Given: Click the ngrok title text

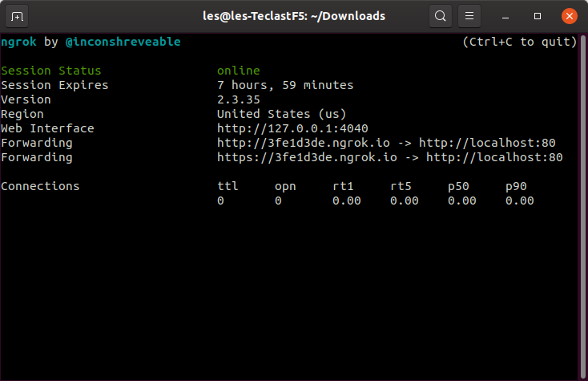Looking at the screenshot, I should tap(18, 42).
